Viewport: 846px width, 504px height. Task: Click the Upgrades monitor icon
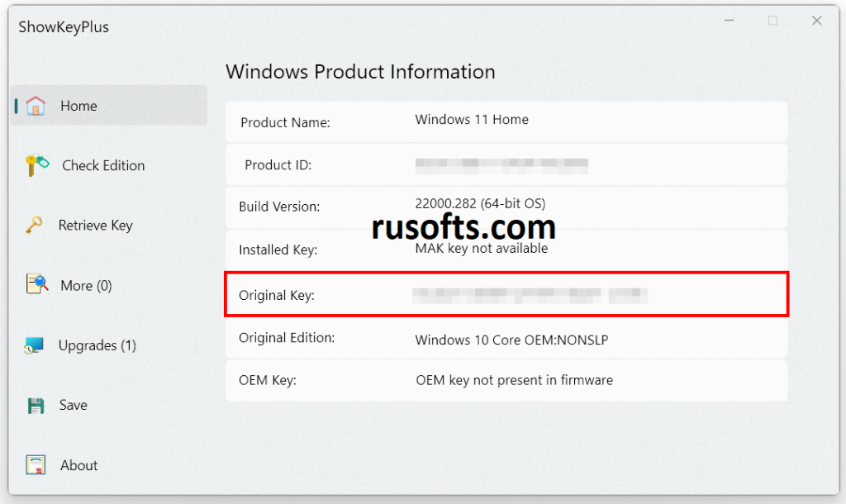pyautogui.click(x=34, y=345)
